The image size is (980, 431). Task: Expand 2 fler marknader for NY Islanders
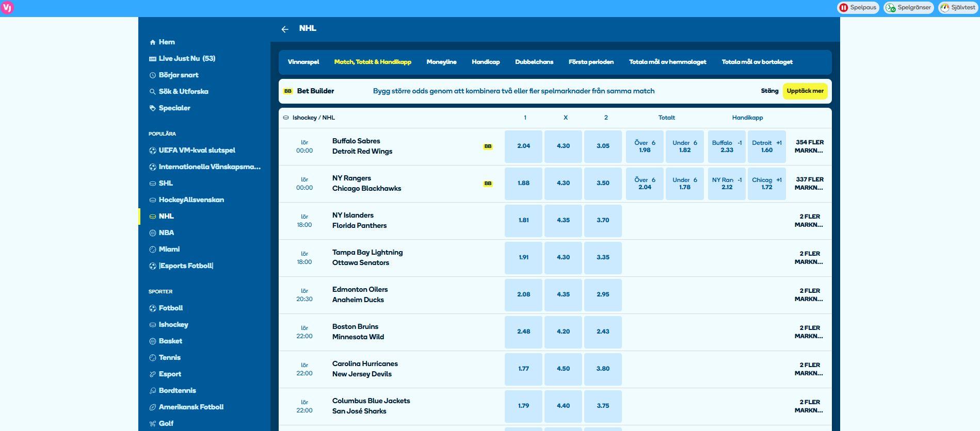tap(809, 221)
